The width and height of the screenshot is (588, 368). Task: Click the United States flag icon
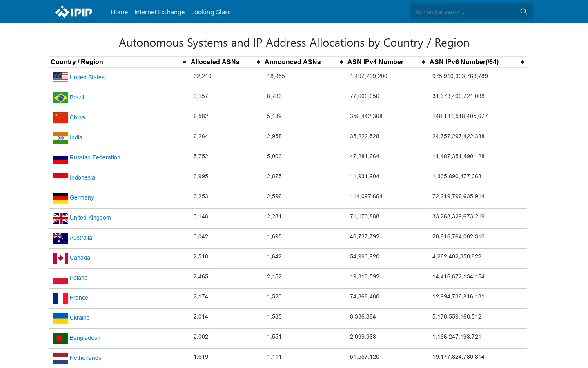click(61, 78)
